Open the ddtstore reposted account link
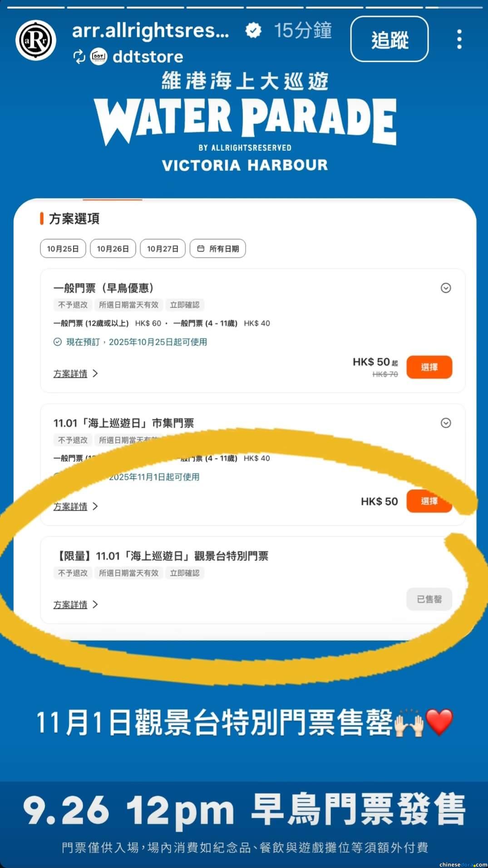This screenshot has height=868, width=488. (x=148, y=57)
